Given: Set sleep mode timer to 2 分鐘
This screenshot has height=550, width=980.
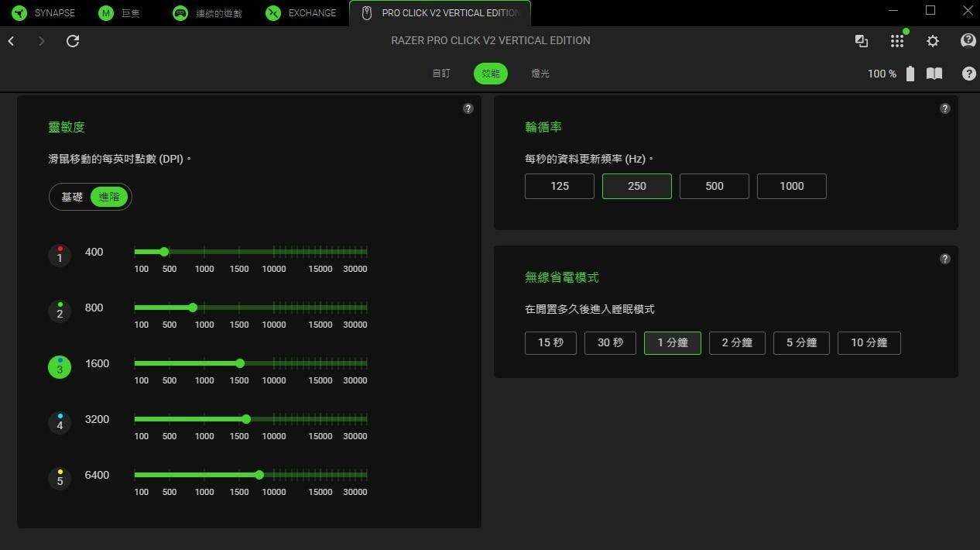Looking at the screenshot, I should 737,343.
